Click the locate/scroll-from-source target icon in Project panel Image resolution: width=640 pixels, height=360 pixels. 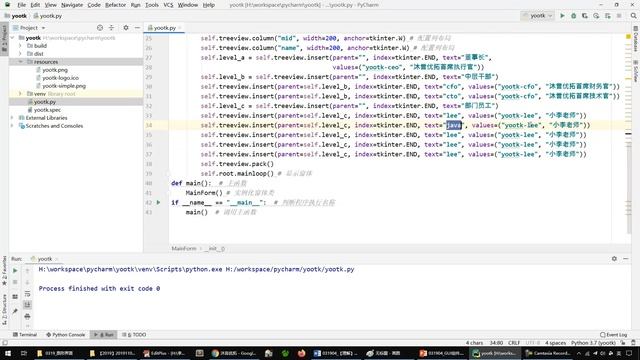tap(100, 27)
